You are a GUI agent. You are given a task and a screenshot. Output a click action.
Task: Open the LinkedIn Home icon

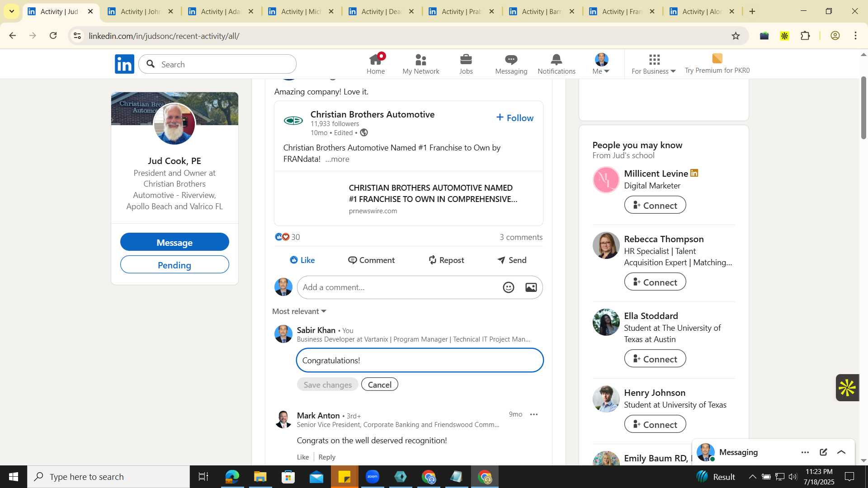[375, 64]
